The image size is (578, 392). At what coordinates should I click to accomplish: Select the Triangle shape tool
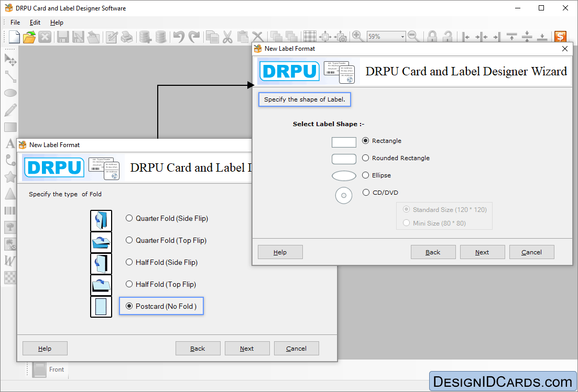(10, 194)
